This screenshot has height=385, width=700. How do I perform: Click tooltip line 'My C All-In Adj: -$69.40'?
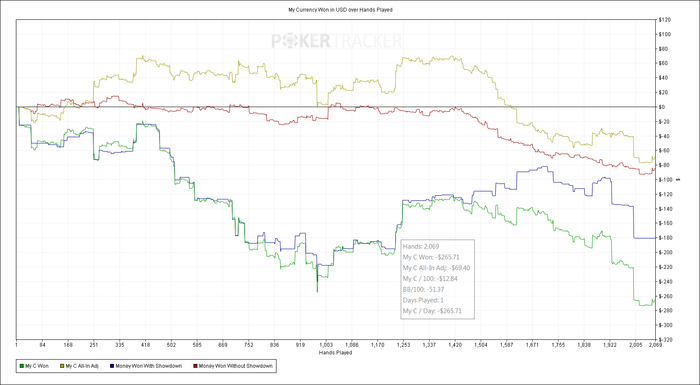[x=436, y=268]
